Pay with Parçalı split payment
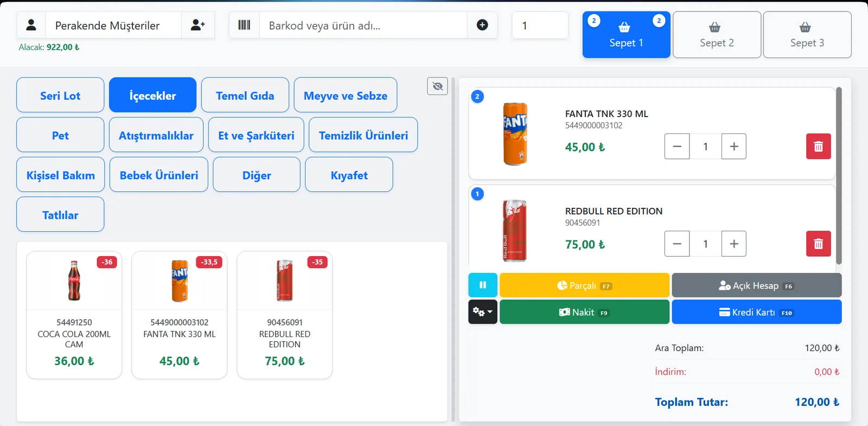This screenshot has height=426, width=868. coord(584,285)
